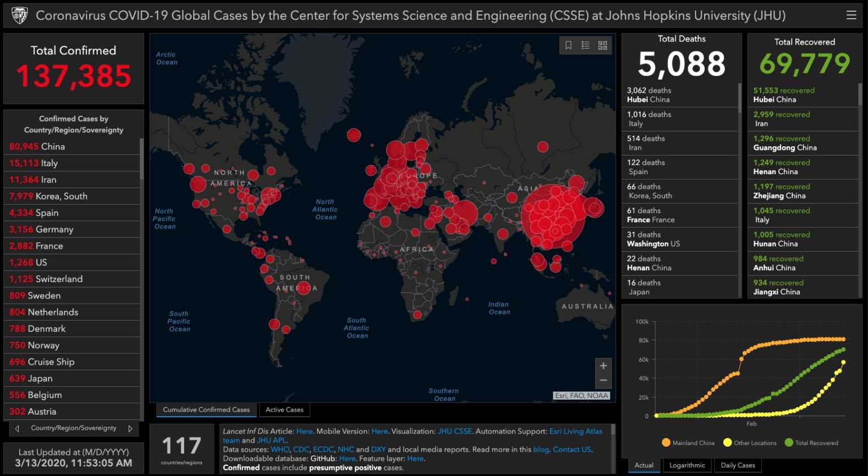Select France with 2,882 cases
The image size is (868, 476).
(x=72, y=246)
